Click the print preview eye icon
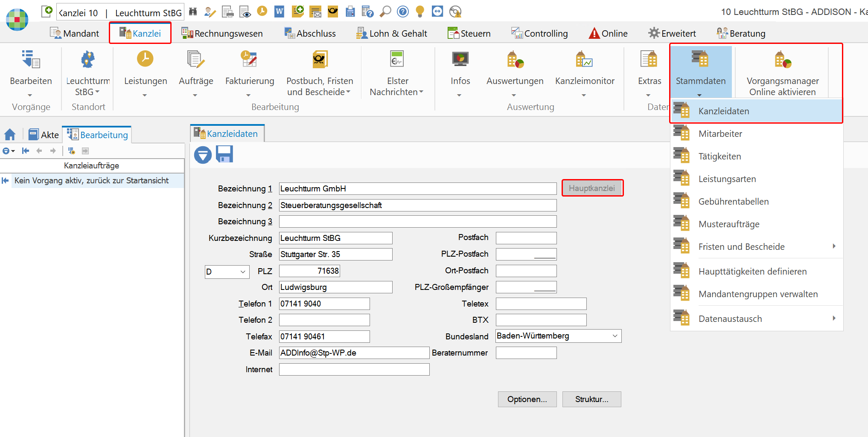 (x=245, y=12)
